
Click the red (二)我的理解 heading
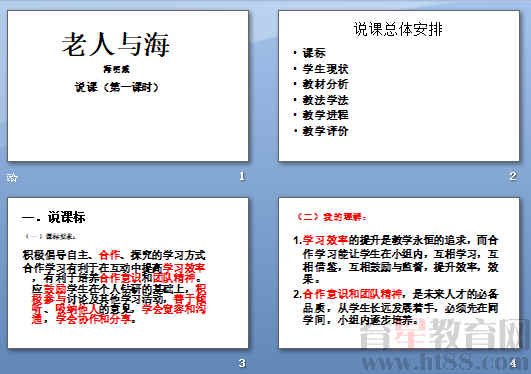click(331, 217)
